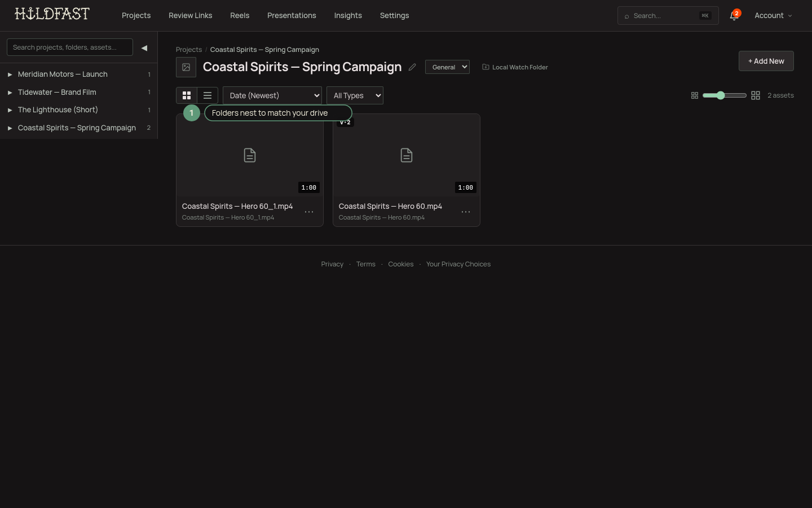
Task: Click the project cover image icon
Action: (x=186, y=67)
